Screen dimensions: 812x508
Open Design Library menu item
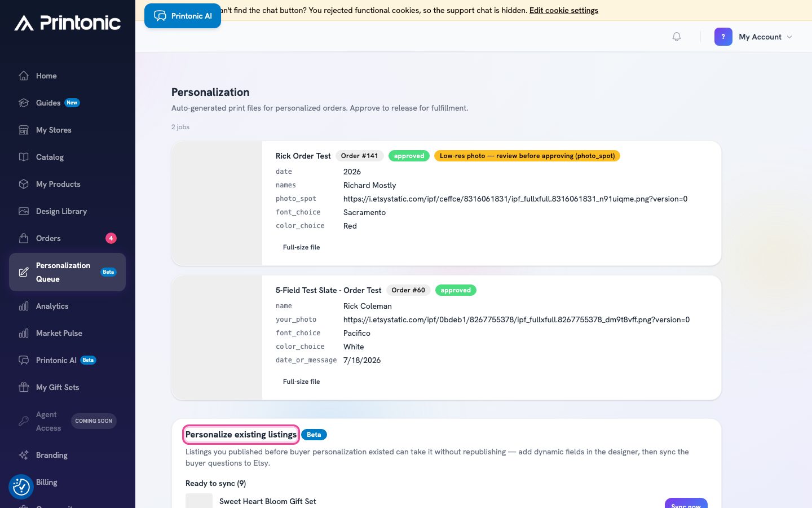pos(68,211)
